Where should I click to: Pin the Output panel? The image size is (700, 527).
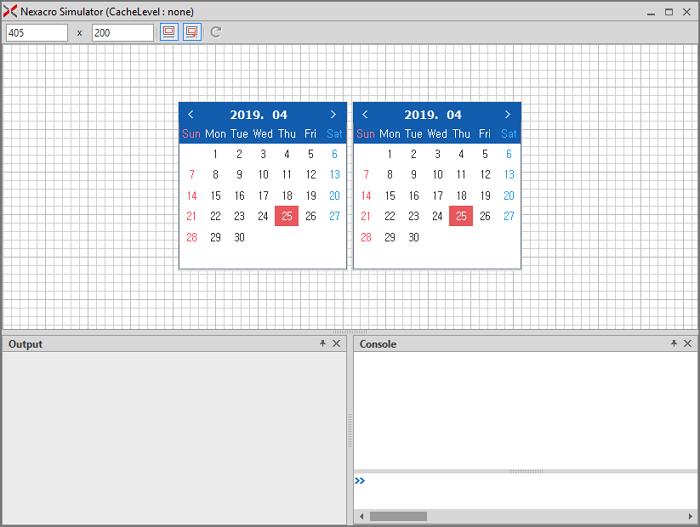(x=323, y=344)
